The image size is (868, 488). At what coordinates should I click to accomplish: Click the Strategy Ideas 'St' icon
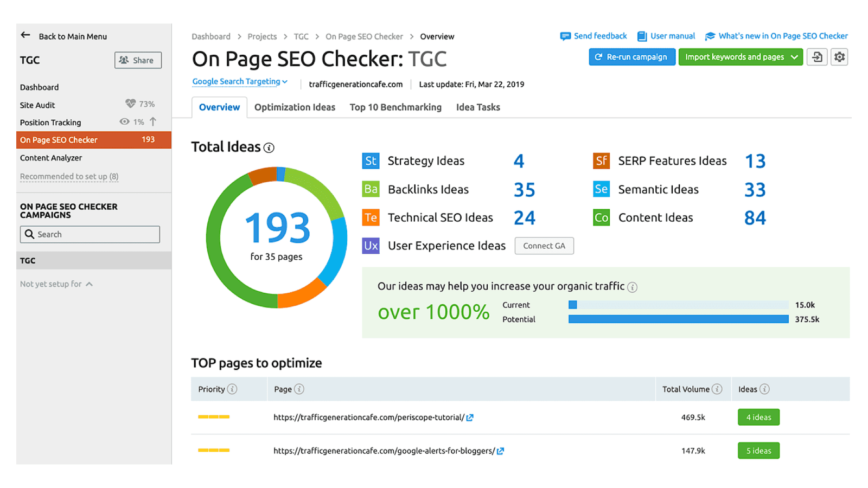(x=370, y=160)
